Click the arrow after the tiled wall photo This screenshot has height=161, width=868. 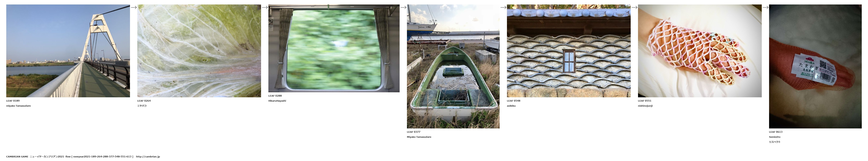coord(634,8)
